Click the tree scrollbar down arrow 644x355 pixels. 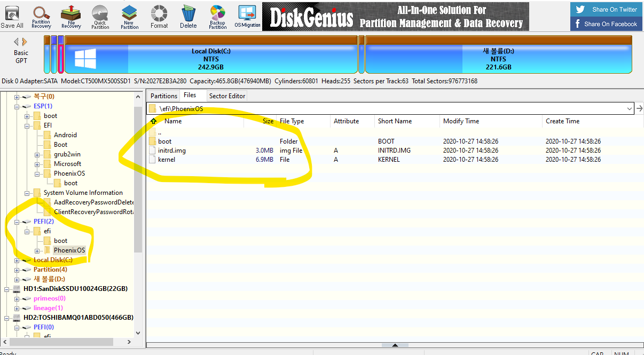[x=138, y=333]
